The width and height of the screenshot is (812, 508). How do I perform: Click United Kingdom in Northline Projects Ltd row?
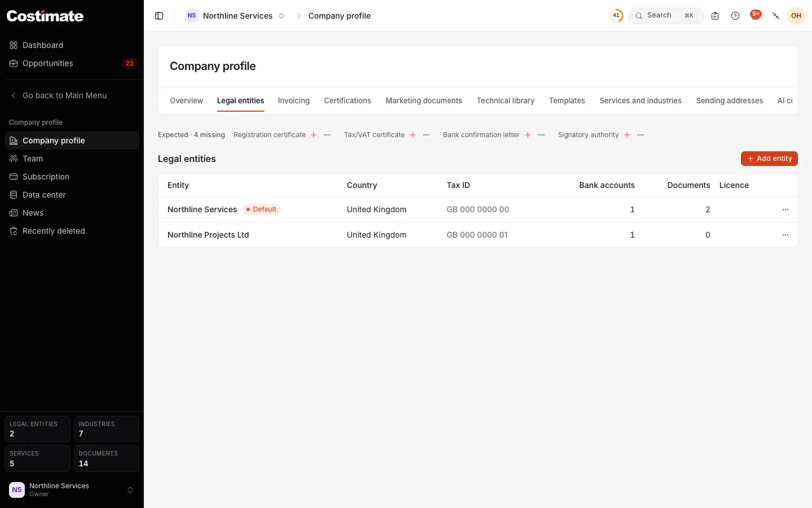[377, 235]
